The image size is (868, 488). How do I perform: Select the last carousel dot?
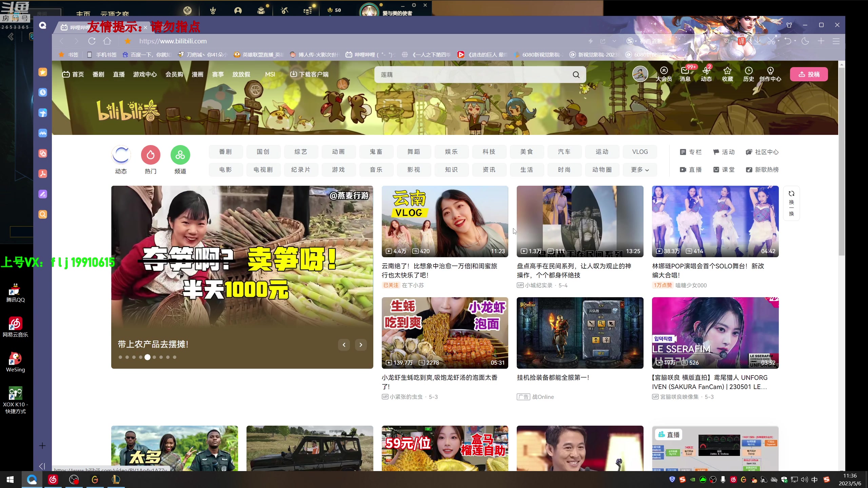175,357
